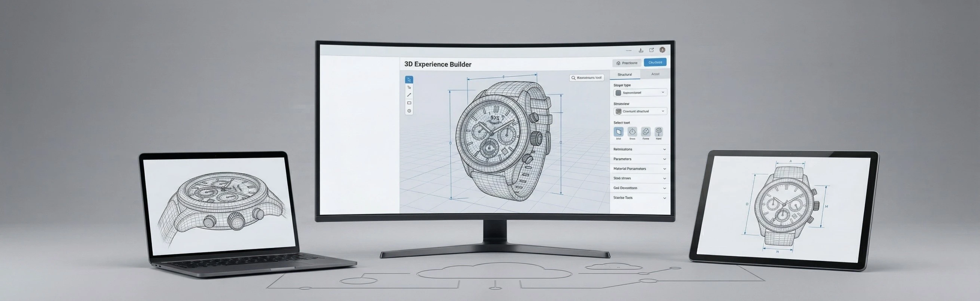Image resolution: width=980 pixels, height=301 pixels.
Task: Select the Hand tool icon
Action: [x=659, y=132]
